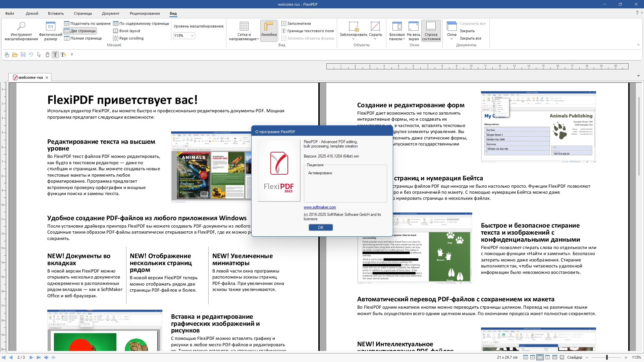
Task: Click the book layout icon in status bar
Action: pos(562,357)
